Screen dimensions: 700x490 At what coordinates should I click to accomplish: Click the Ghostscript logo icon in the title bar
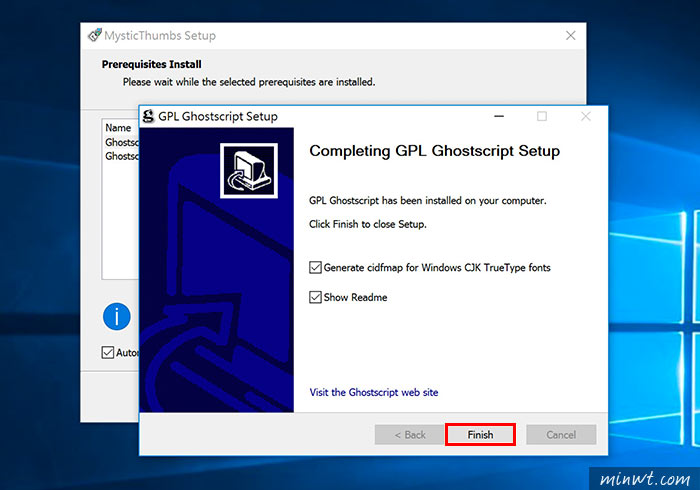tap(148, 116)
